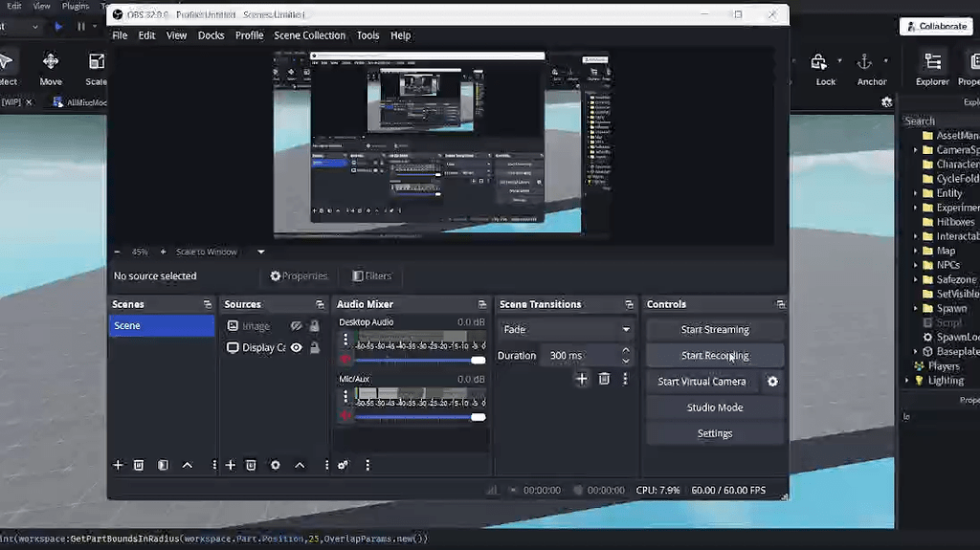Expand Lighting node in Roblox Explorer
980x550 pixels.
coord(907,380)
